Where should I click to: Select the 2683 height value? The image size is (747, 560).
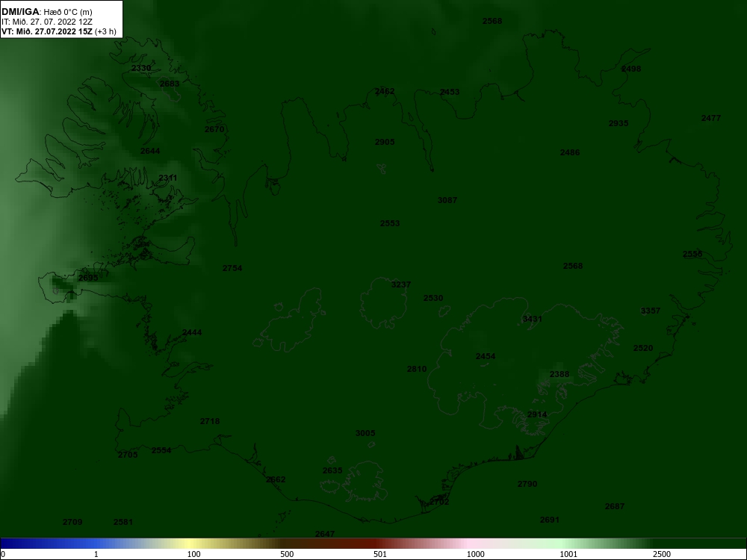[170, 84]
